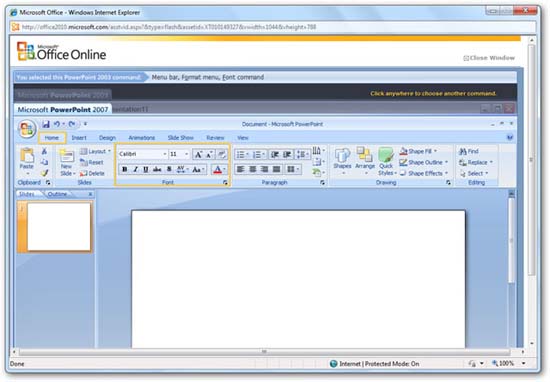
Task: Open the round Office button menu
Action: (27, 129)
